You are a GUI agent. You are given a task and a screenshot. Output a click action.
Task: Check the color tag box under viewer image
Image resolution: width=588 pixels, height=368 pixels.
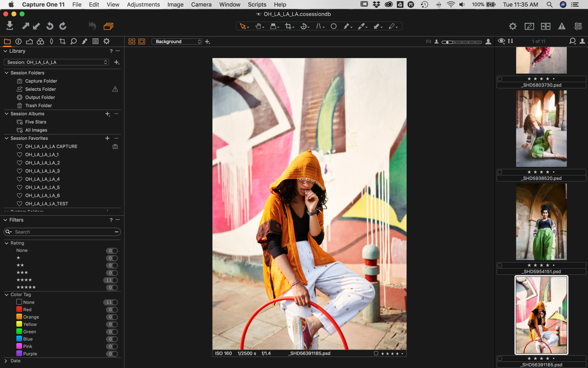[376, 353]
